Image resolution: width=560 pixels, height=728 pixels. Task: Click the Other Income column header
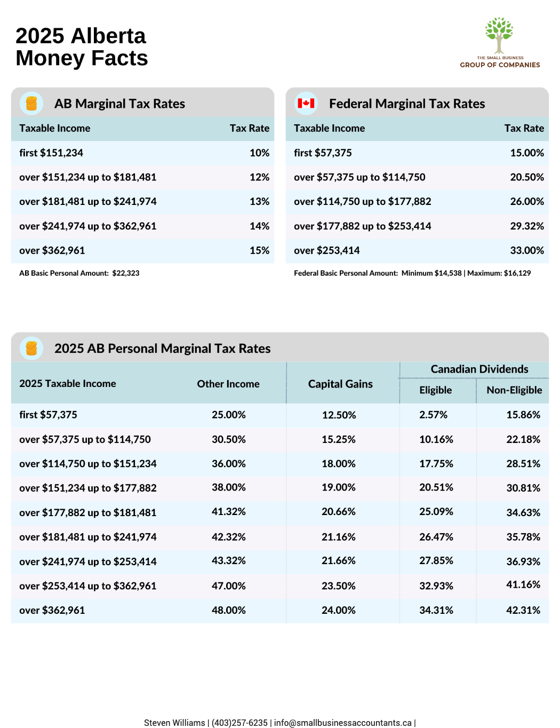point(228,384)
